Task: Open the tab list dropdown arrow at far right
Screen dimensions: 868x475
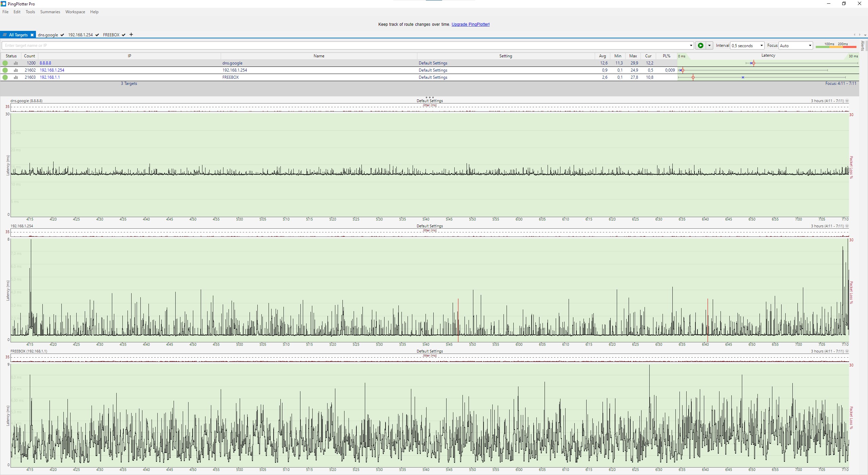Action: click(865, 35)
